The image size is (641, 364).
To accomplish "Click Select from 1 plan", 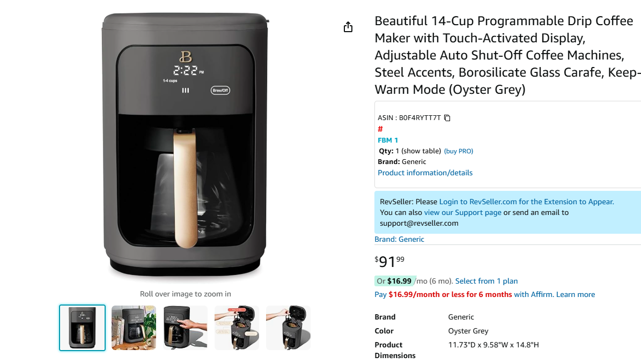I will click(x=487, y=281).
